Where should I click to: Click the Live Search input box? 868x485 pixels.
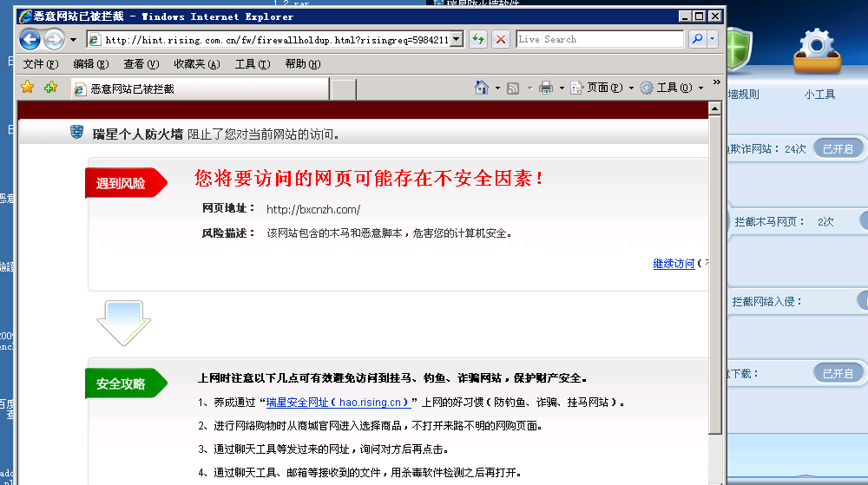[x=600, y=39]
